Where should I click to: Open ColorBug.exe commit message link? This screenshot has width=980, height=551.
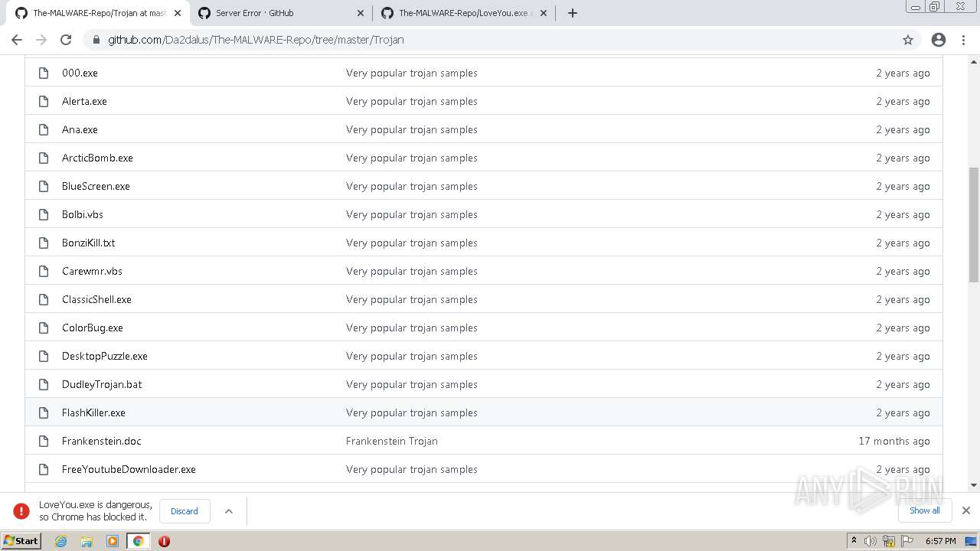tap(411, 328)
